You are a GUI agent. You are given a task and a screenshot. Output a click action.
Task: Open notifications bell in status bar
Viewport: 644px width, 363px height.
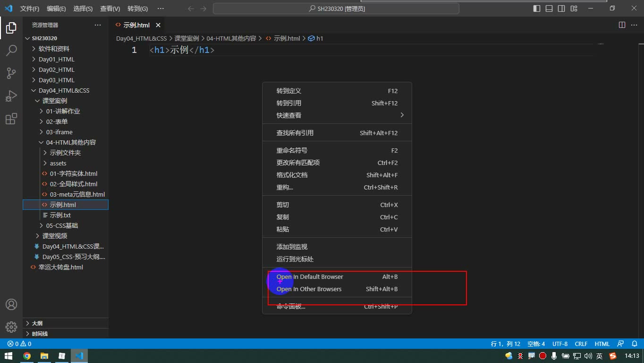pos(635,344)
